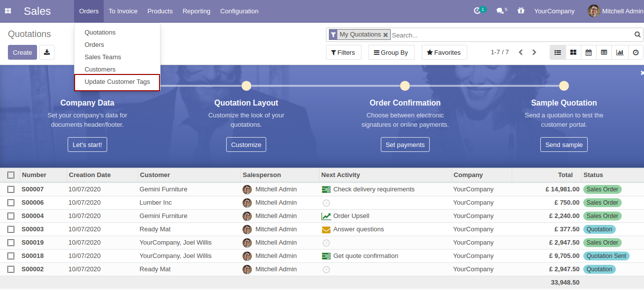Select Sales Teams menu entry
Image resolution: width=644 pixels, height=290 pixels.
click(117, 57)
